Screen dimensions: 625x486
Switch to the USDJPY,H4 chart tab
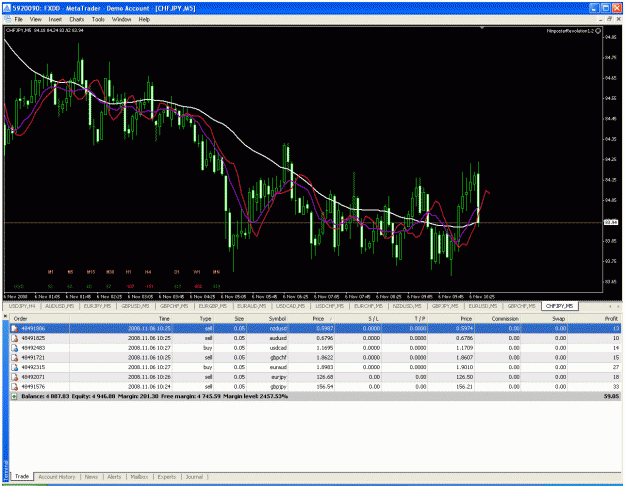point(22,306)
